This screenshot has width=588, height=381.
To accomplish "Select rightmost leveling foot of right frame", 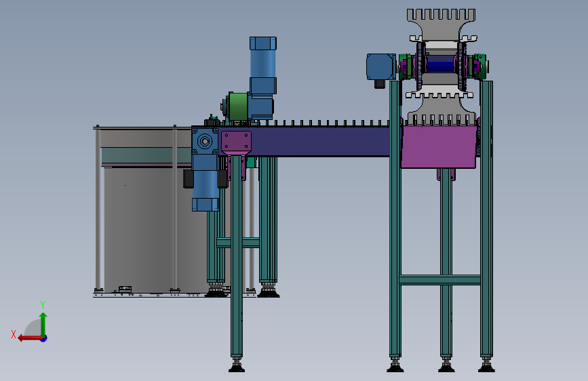I will tap(486, 366).
